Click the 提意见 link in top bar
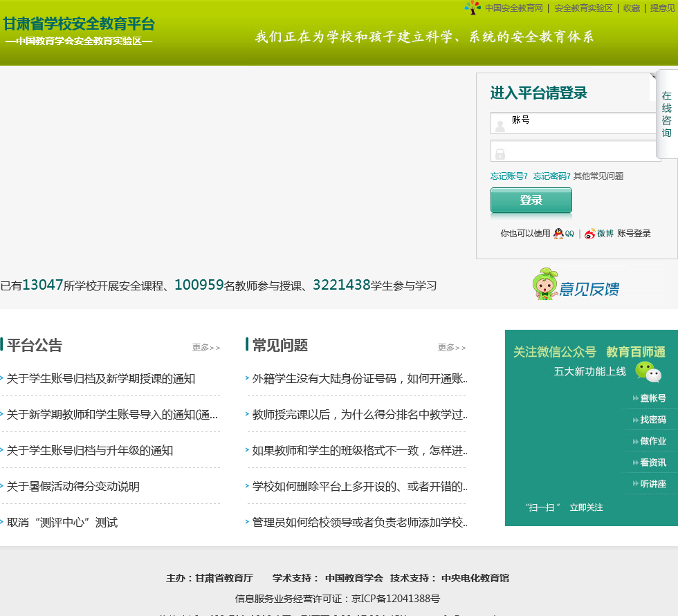Screen dimensions: 678x616 (663, 8)
